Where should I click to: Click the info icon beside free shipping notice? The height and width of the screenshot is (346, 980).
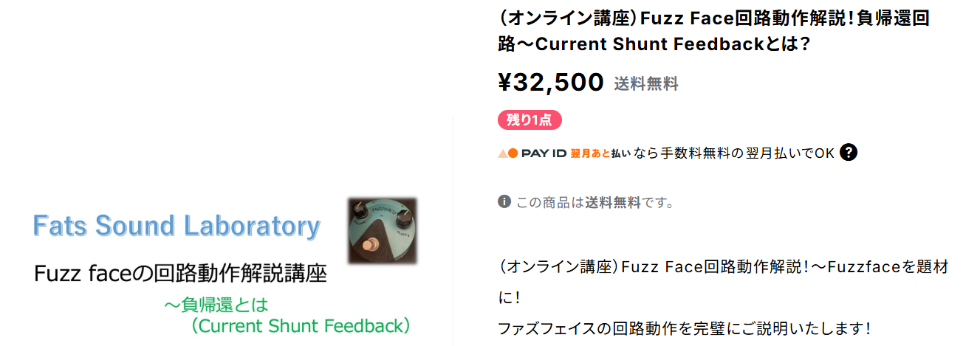pos(504,201)
